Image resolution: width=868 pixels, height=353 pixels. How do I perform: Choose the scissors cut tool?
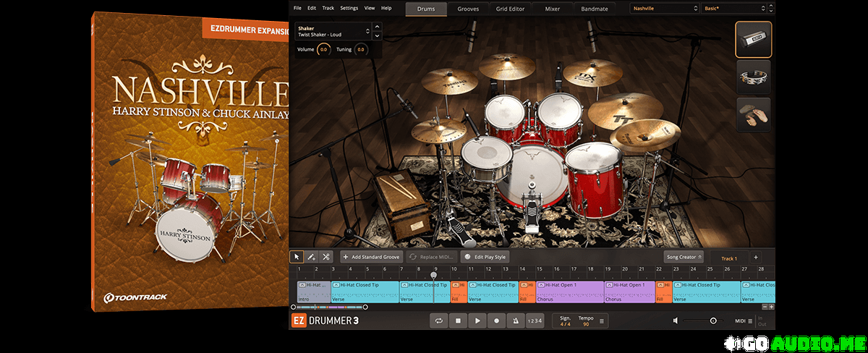click(x=326, y=257)
